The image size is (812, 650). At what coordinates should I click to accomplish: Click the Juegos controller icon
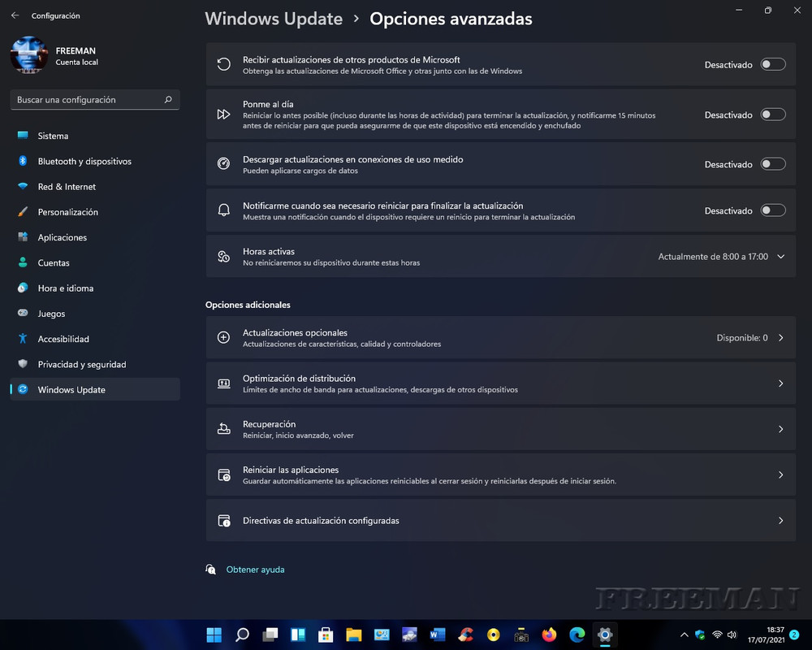pyautogui.click(x=23, y=313)
